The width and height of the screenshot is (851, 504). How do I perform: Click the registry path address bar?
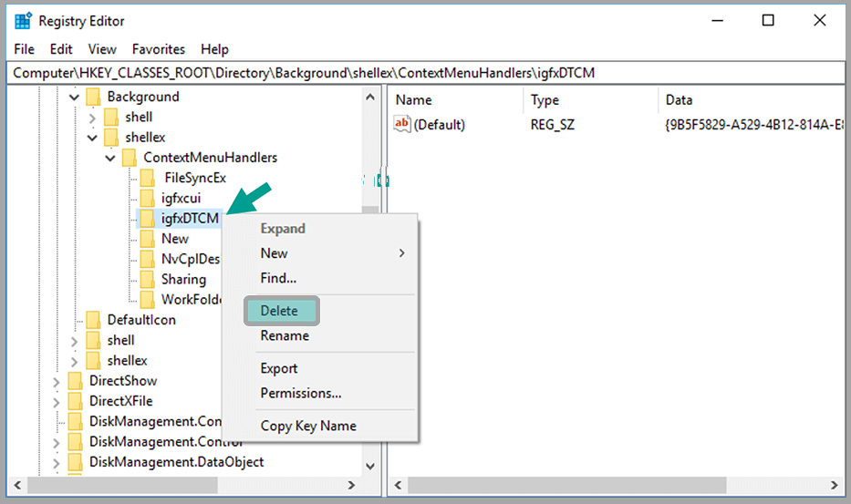click(425, 73)
